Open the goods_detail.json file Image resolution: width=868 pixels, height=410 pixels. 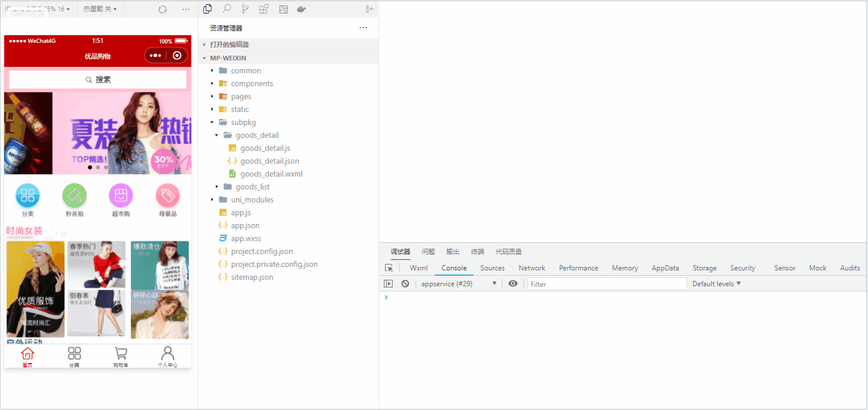click(x=269, y=161)
